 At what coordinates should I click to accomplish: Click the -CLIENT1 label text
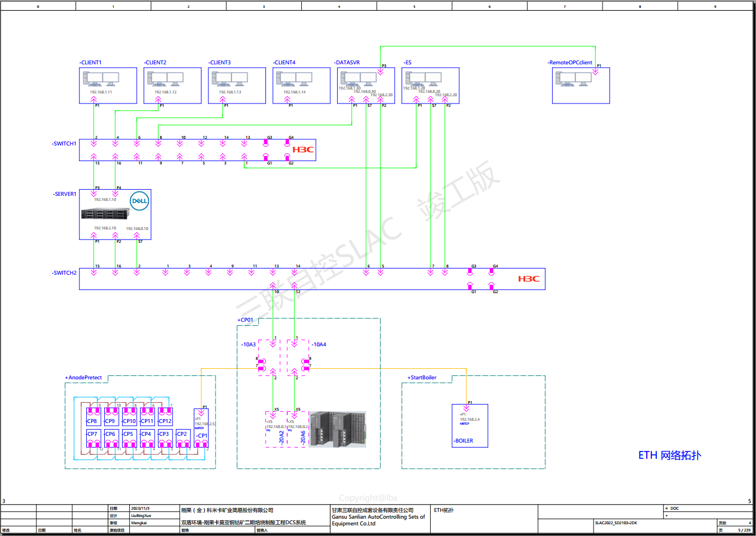tap(90, 63)
